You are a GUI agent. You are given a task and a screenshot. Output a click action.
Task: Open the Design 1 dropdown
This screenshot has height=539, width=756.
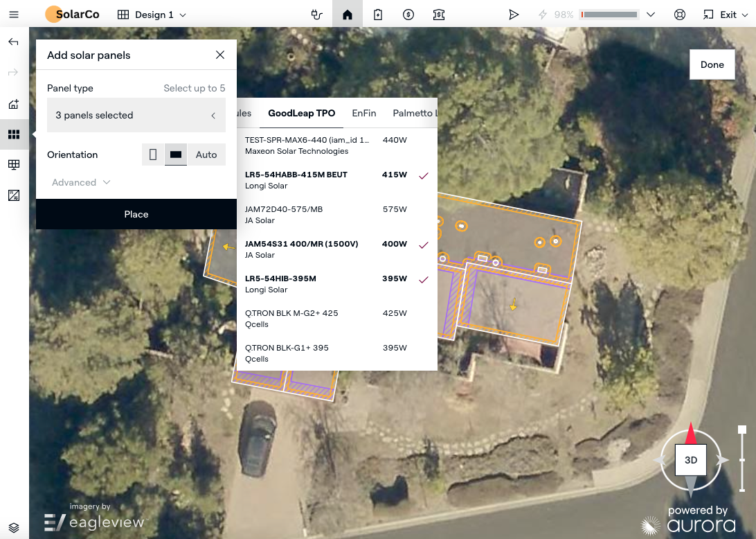[152, 15]
